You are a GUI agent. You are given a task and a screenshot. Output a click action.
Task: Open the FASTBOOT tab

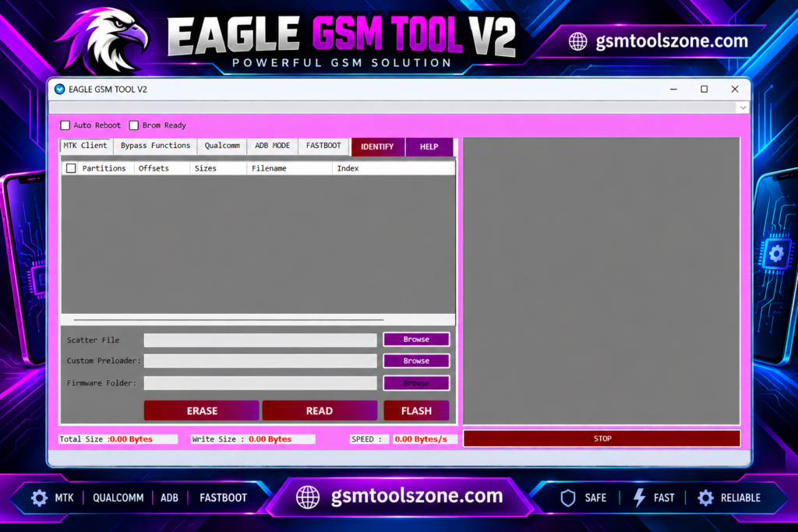pos(323,146)
